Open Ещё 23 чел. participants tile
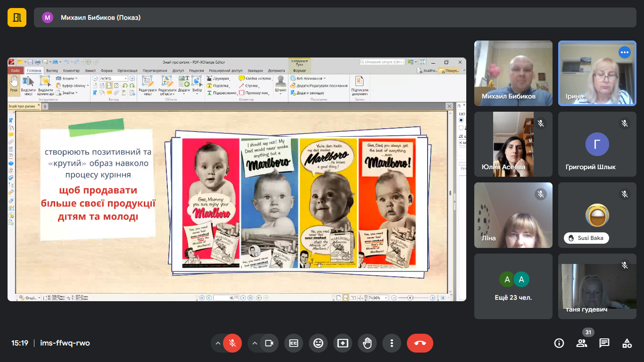Screen dimensions: 644x362 (x=513, y=286)
